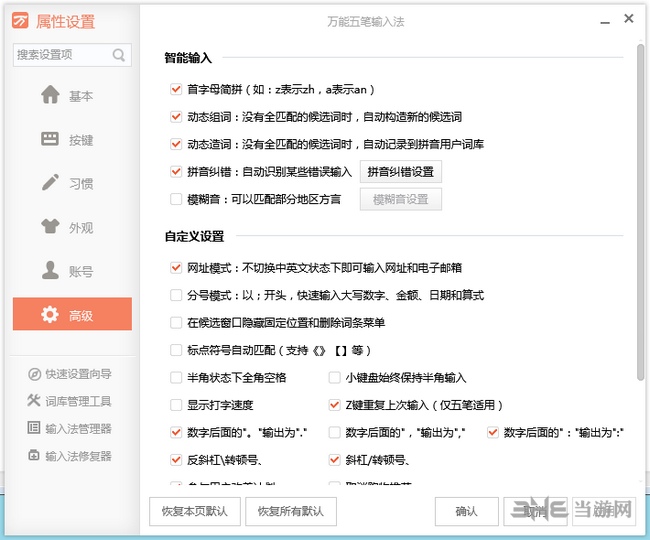Screen dimensions: 650x540
Task: Toggle 网址模式 checkbox
Action: tap(176, 268)
